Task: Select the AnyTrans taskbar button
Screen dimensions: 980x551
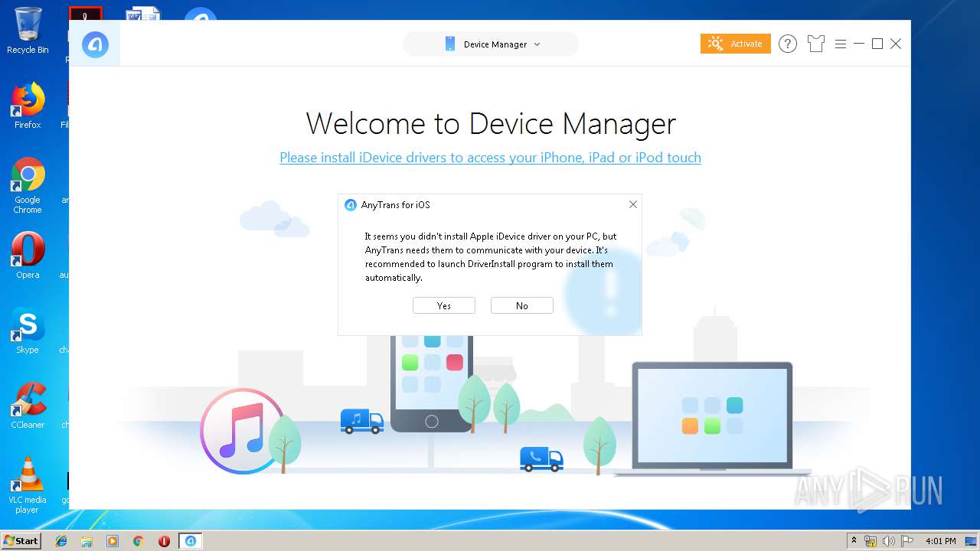Action: (x=191, y=541)
